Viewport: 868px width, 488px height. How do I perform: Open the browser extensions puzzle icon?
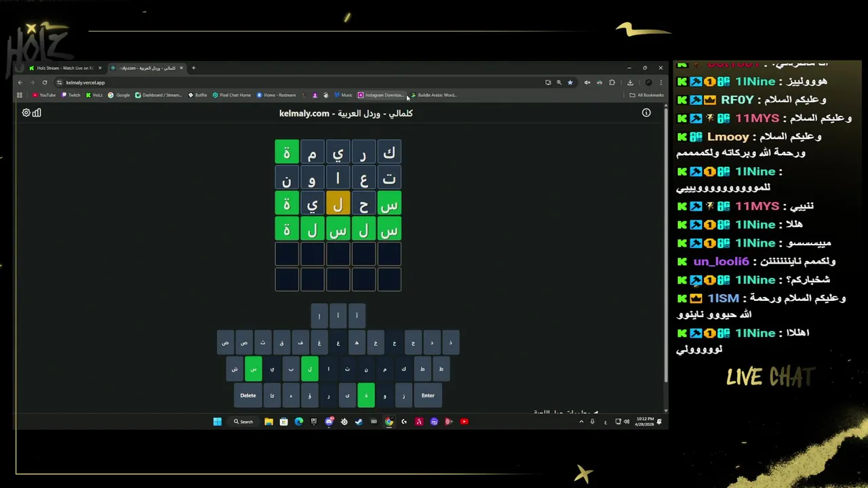[612, 83]
